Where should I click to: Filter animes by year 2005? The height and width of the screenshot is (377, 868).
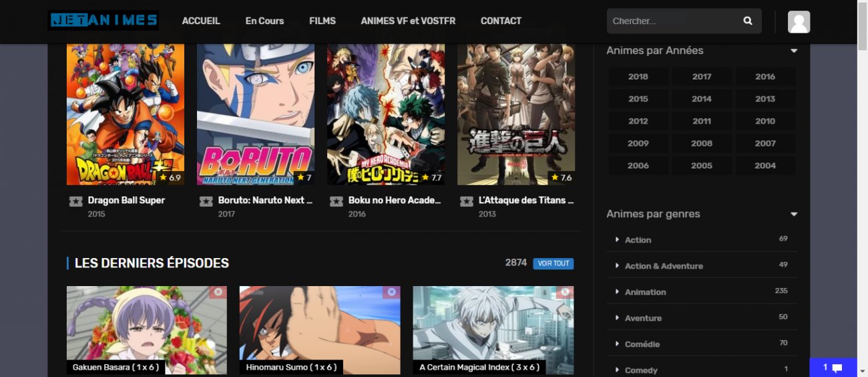(x=702, y=166)
